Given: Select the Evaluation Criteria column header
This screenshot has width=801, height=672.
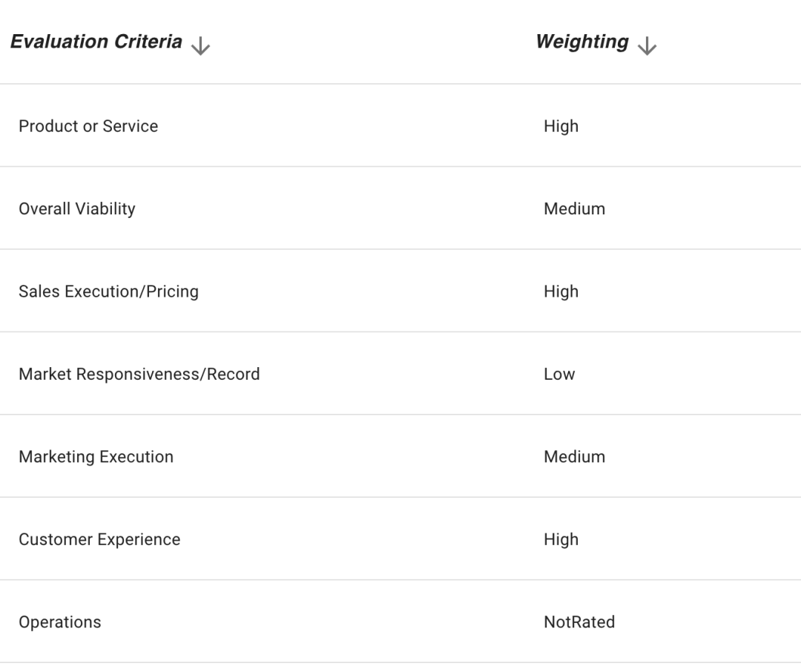Looking at the screenshot, I should coord(96,42).
